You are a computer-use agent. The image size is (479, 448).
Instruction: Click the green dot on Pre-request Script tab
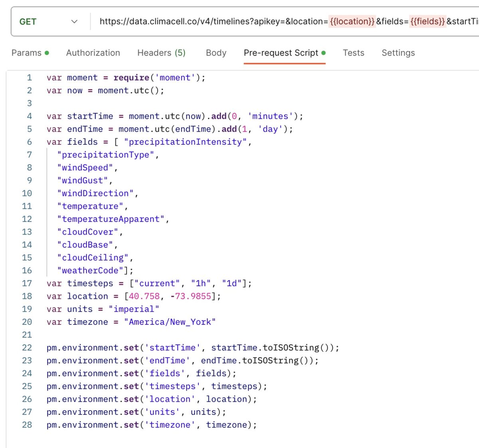[323, 52]
